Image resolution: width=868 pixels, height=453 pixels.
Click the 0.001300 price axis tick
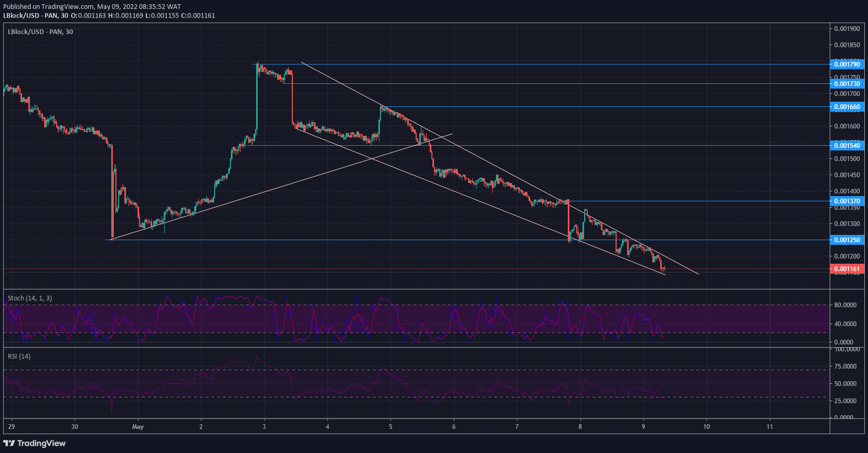point(847,224)
